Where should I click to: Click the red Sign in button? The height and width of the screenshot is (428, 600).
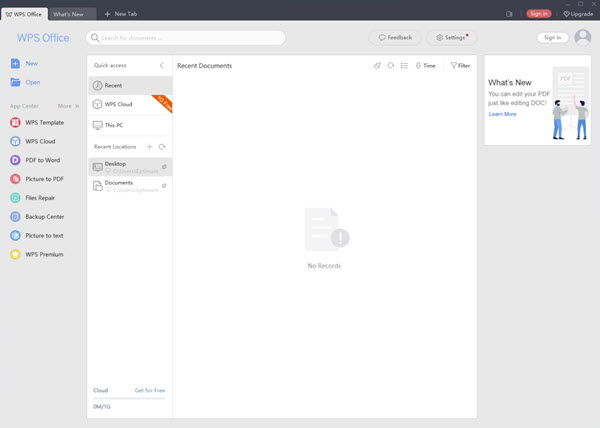(539, 14)
